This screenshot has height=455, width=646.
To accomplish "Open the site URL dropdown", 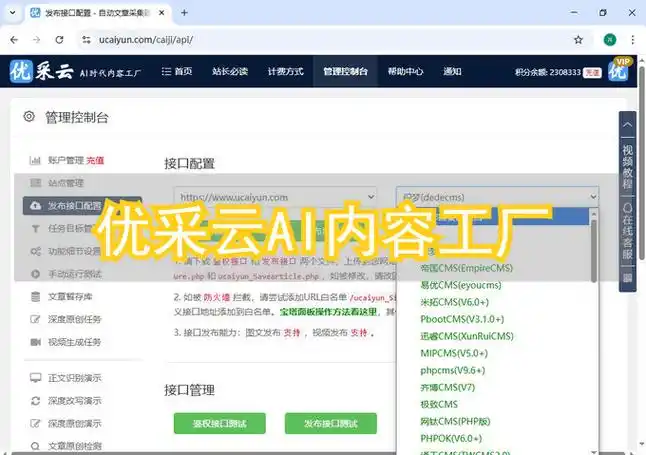I will (275, 197).
